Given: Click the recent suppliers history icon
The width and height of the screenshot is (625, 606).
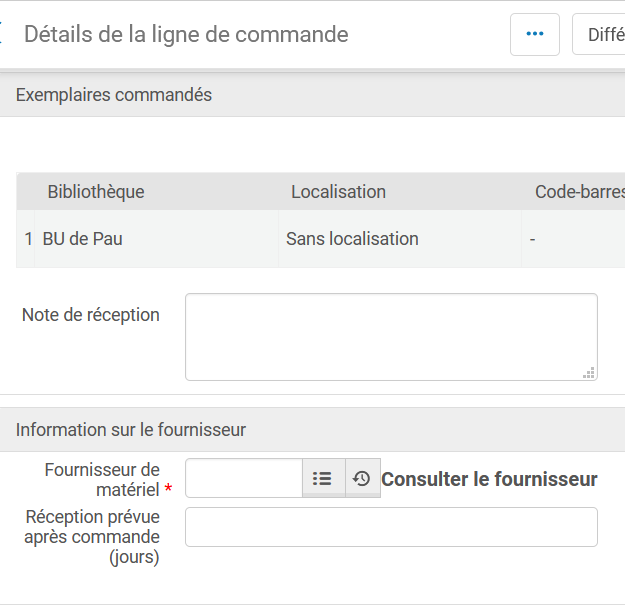Looking at the screenshot, I should tap(362, 479).
